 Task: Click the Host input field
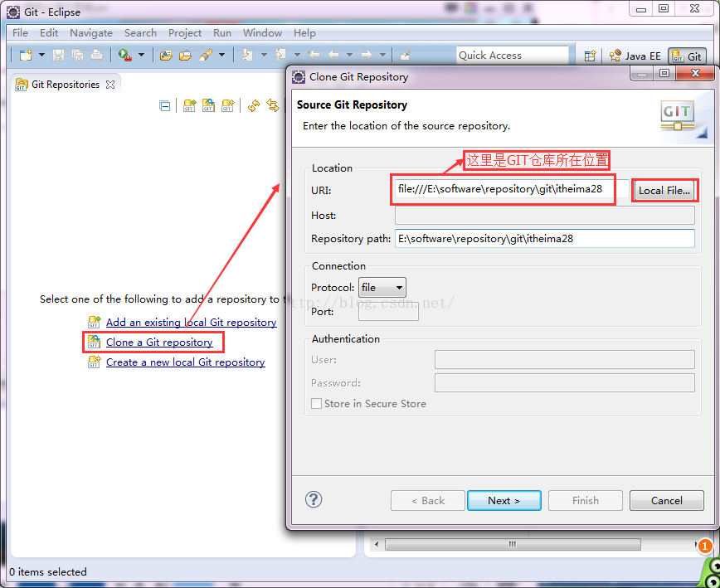(545, 216)
